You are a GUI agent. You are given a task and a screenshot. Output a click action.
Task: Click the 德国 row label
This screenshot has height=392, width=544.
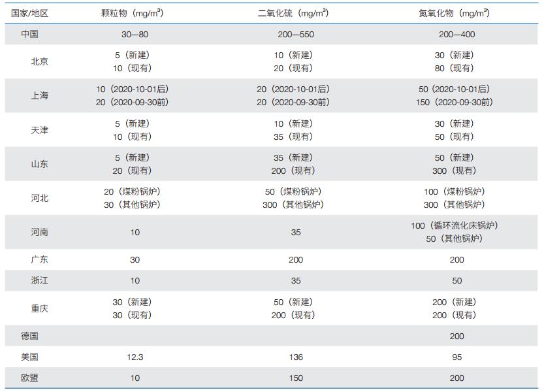point(30,336)
